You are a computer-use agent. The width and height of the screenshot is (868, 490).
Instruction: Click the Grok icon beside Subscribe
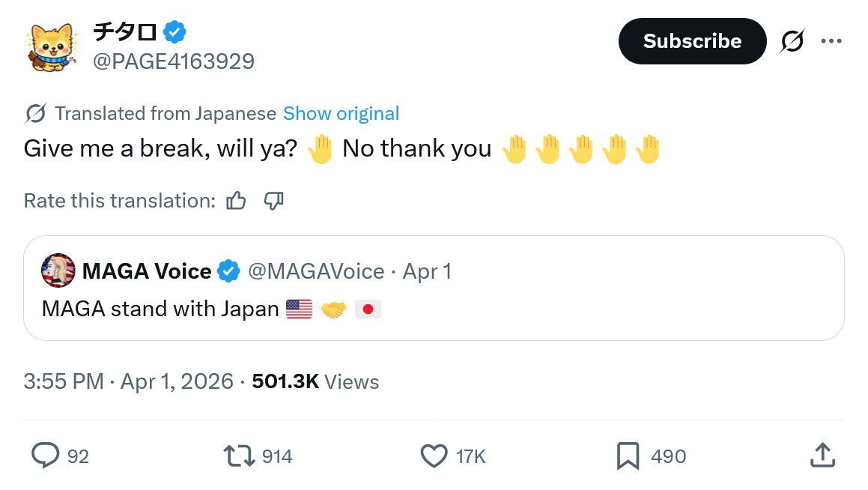coord(792,41)
